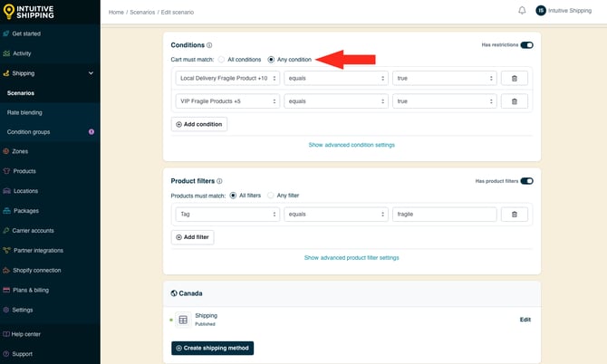Click the Intuitive Shipping logo

(28, 12)
